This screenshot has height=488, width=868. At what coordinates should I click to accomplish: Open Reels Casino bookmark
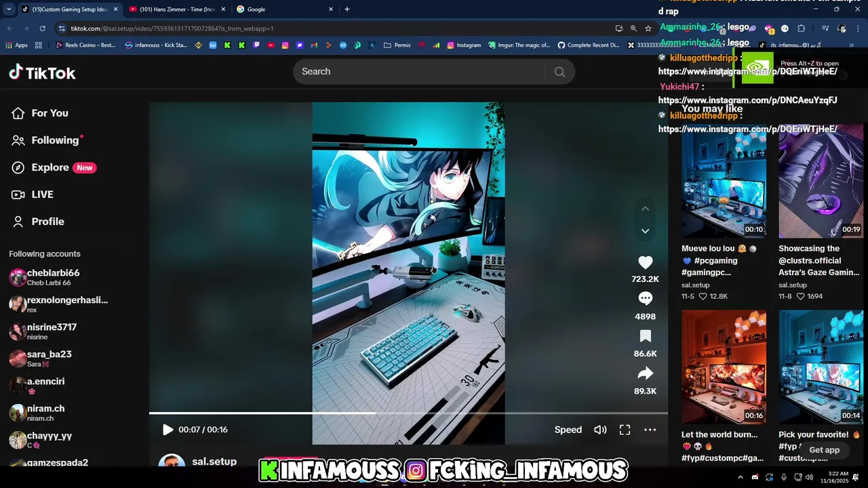tap(86, 45)
